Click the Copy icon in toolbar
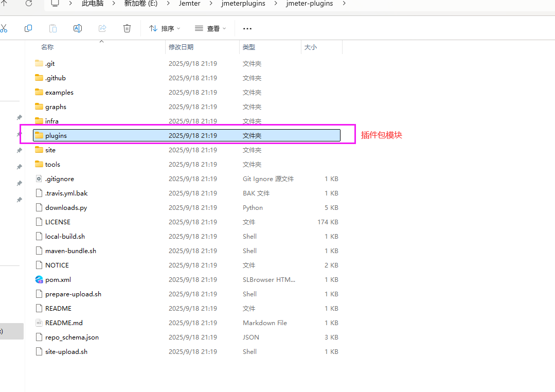Image resolution: width=555 pixels, height=392 pixels. [28, 28]
